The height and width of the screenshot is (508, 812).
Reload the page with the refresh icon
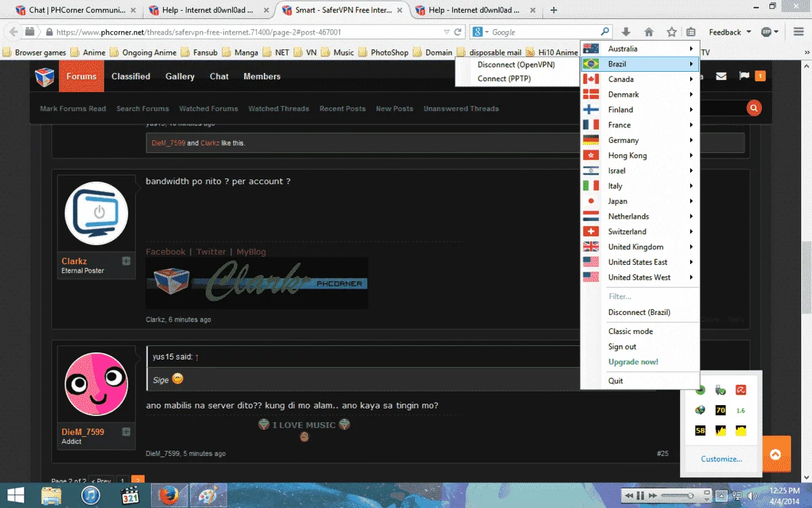[x=458, y=32]
